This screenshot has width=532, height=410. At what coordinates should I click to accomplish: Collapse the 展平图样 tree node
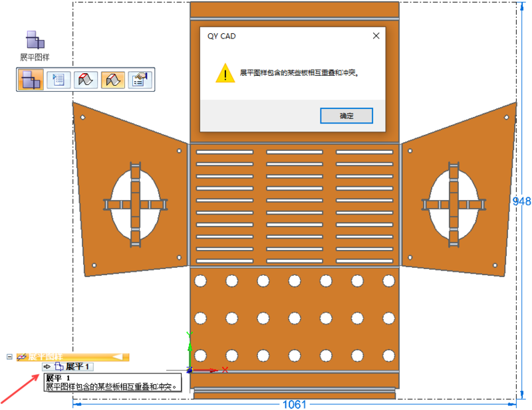[10, 357]
